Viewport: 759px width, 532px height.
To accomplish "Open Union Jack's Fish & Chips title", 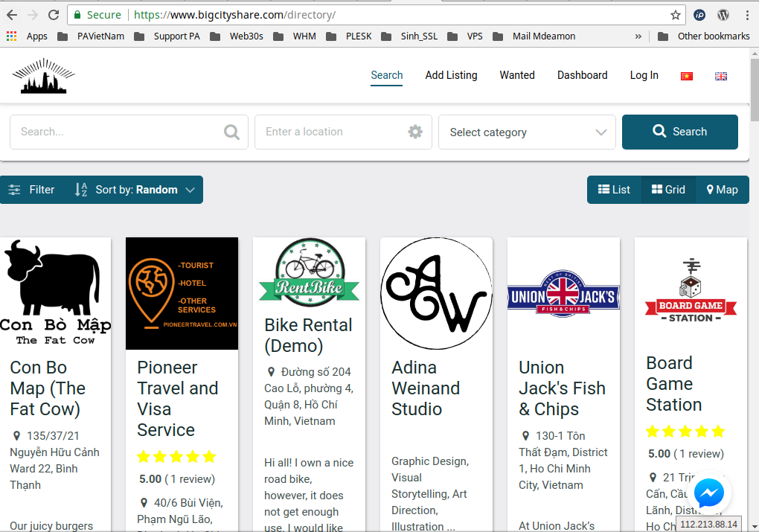I will [562, 388].
